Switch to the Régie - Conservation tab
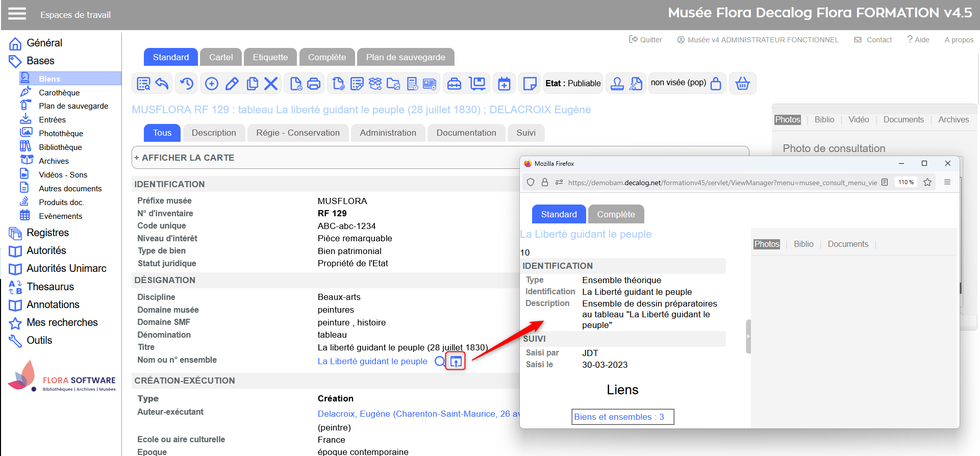 298,133
